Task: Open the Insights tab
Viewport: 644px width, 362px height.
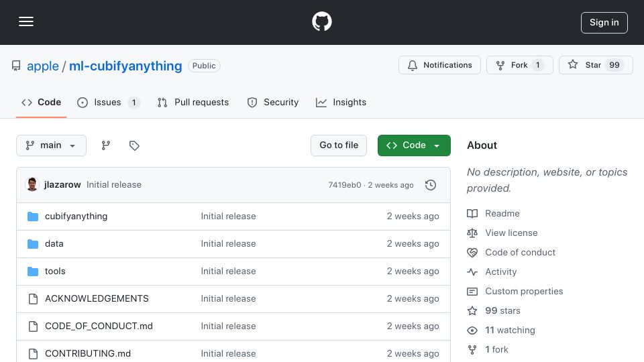Action: [341, 102]
